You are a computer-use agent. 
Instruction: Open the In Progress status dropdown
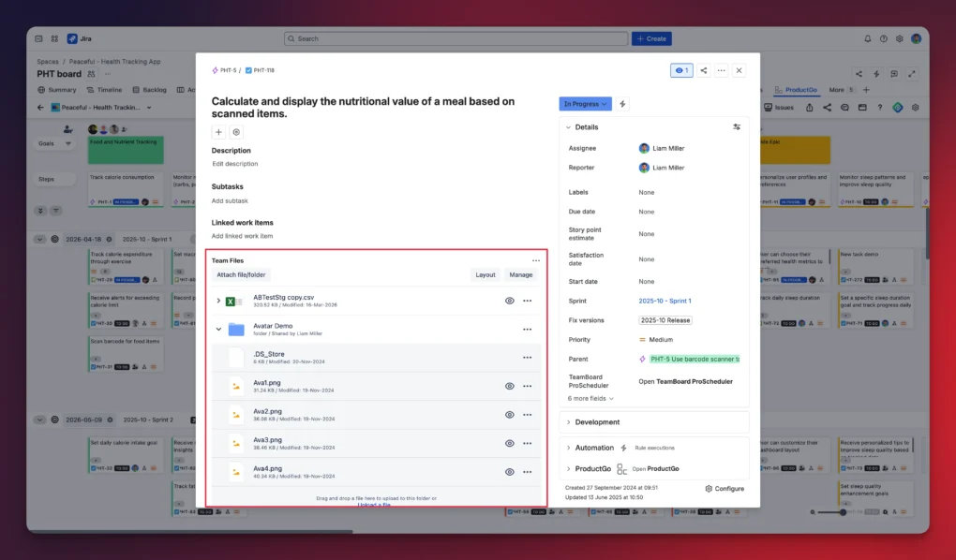(x=585, y=104)
